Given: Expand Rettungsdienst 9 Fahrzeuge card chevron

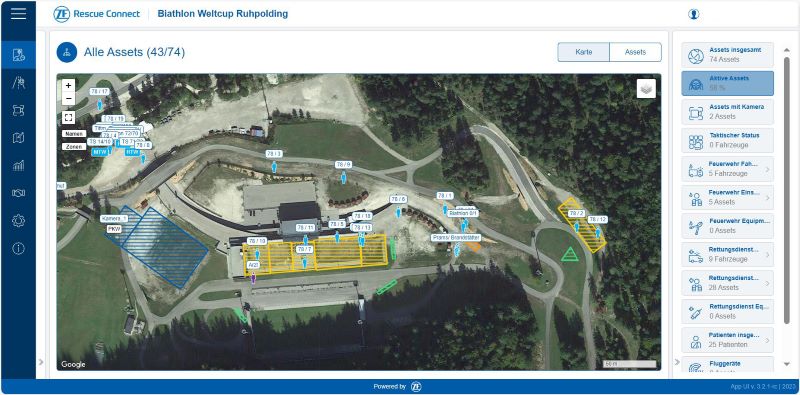Looking at the screenshot, I should (x=767, y=255).
